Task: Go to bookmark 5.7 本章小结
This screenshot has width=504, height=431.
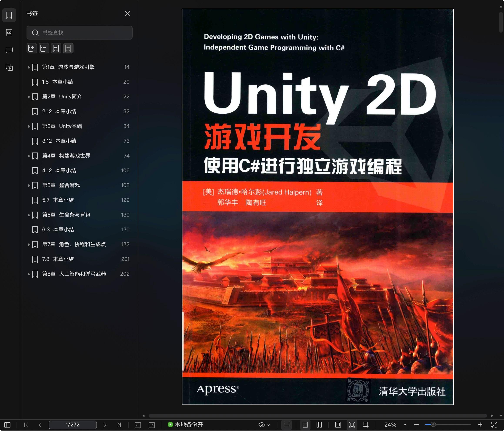Action: click(80, 200)
